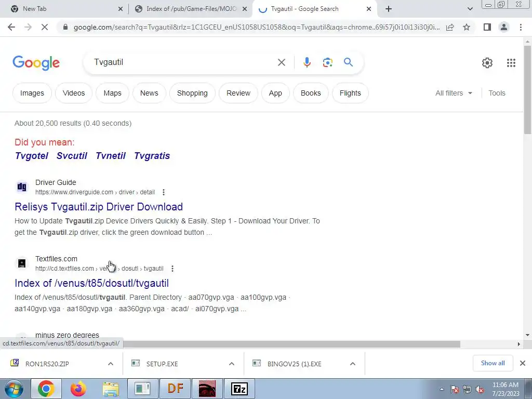The height and width of the screenshot is (399, 532).
Task: Focus the Google search input field
Action: [x=183, y=62]
